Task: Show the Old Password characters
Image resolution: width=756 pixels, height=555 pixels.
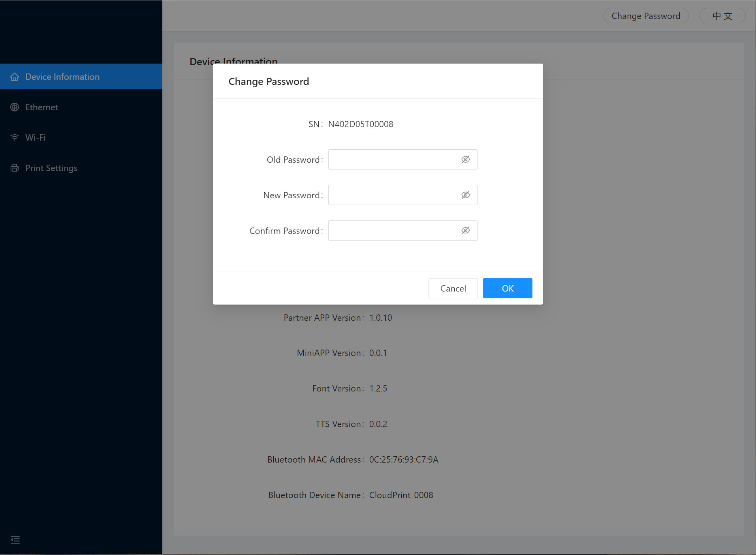Action: point(465,159)
